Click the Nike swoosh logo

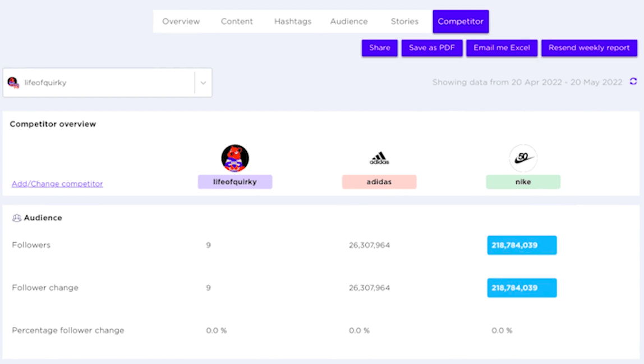tap(523, 158)
